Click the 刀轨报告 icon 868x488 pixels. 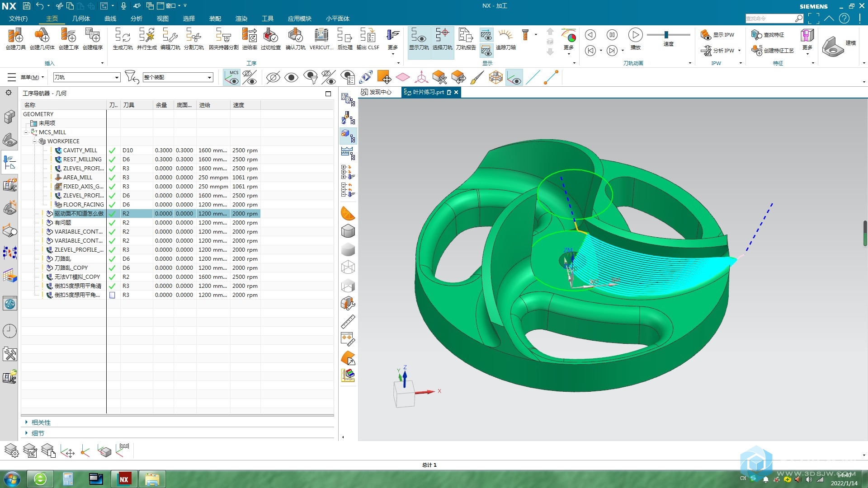466,38
